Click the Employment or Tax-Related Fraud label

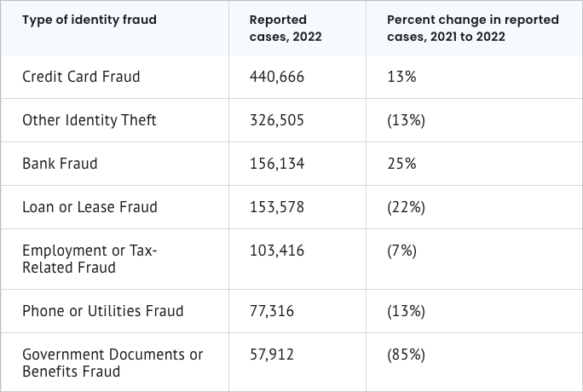coord(90,259)
